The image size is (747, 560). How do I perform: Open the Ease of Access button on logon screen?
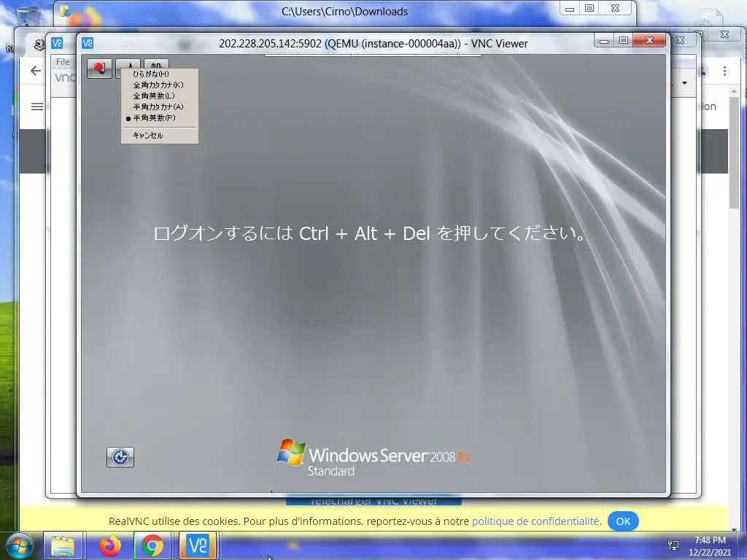120,457
